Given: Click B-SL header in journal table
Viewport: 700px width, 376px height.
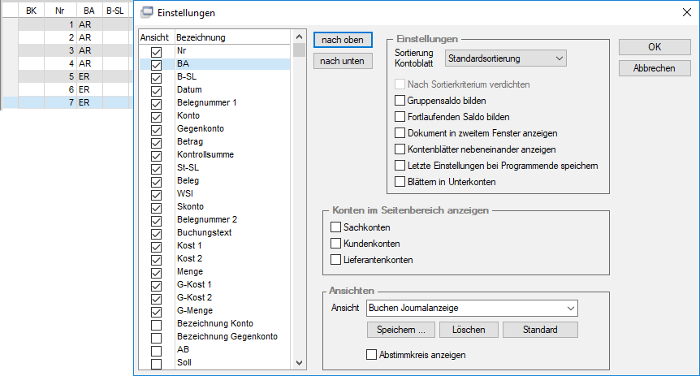Looking at the screenshot, I should [x=115, y=11].
